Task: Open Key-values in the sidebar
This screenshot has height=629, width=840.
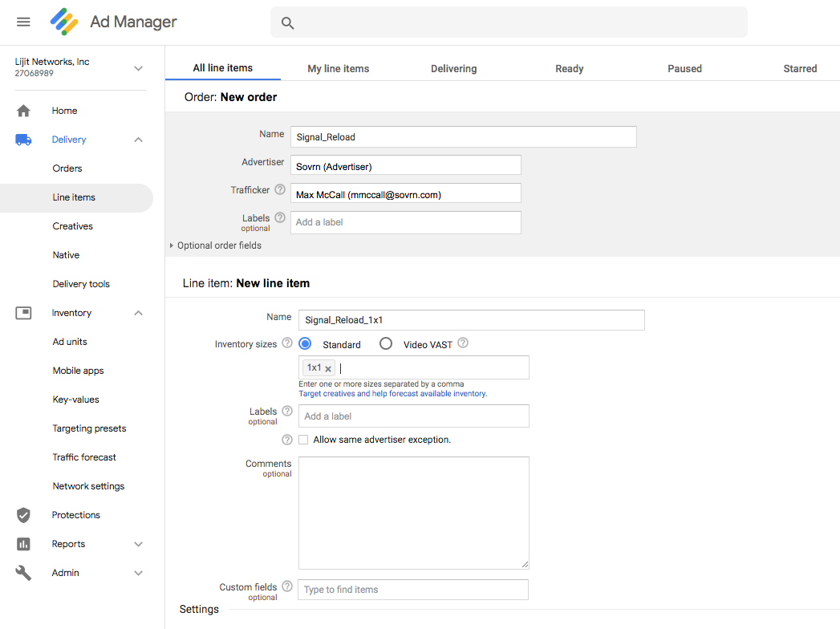Action: (75, 400)
